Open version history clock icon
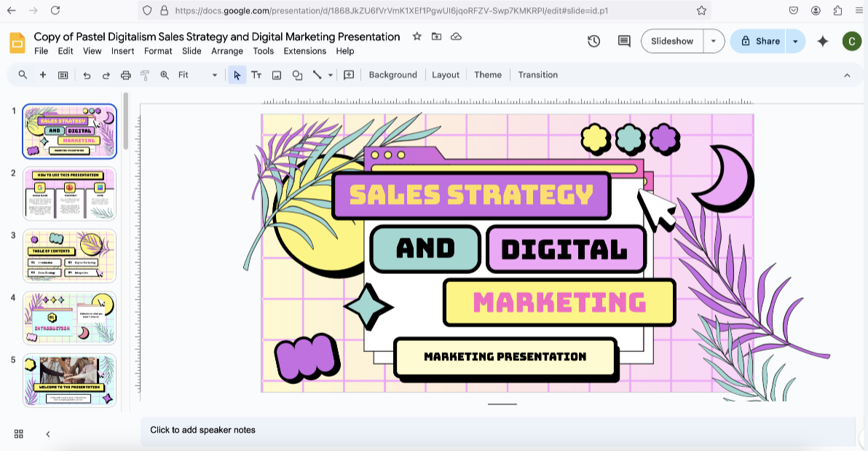 [x=594, y=41]
